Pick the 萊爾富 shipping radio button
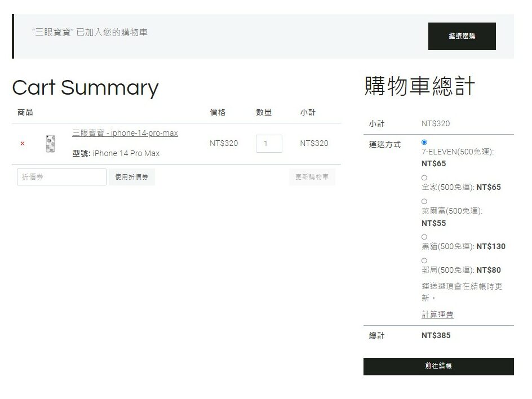The height and width of the screenshot is (399, 532). (424, 201)
